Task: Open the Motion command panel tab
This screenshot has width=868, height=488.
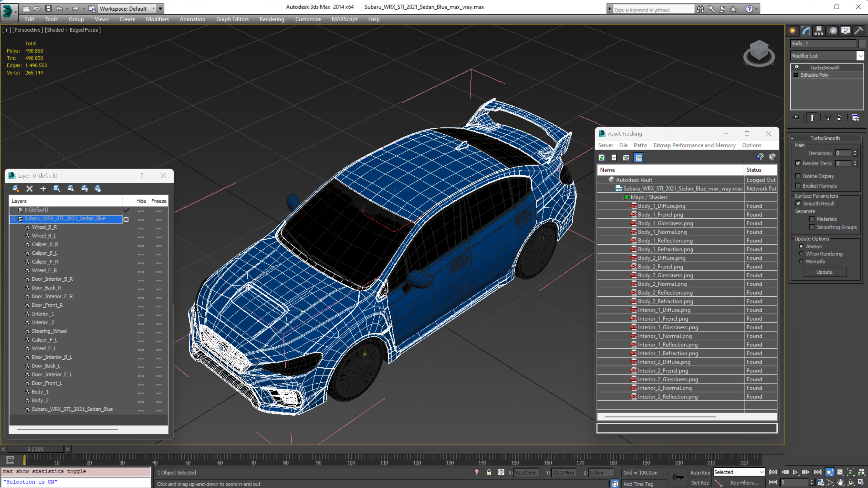Action: pyautogui.click(x=833, y=31)
